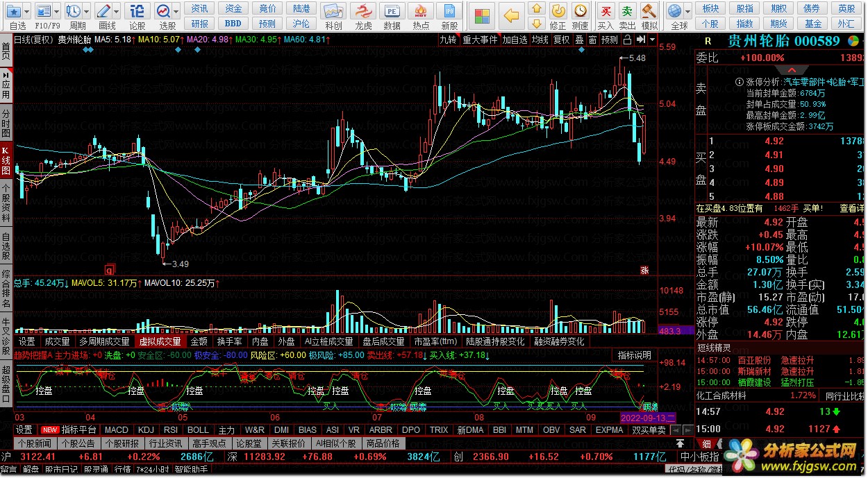
Task: Open the 修正 correction icon
Action: click(x=558, y=10)
